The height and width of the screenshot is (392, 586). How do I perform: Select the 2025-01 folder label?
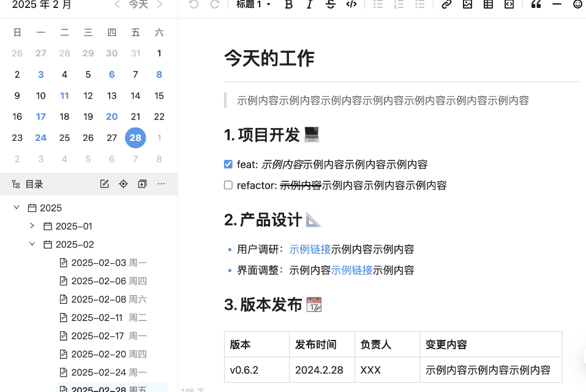pyautogui.click(x=74, y=226)
